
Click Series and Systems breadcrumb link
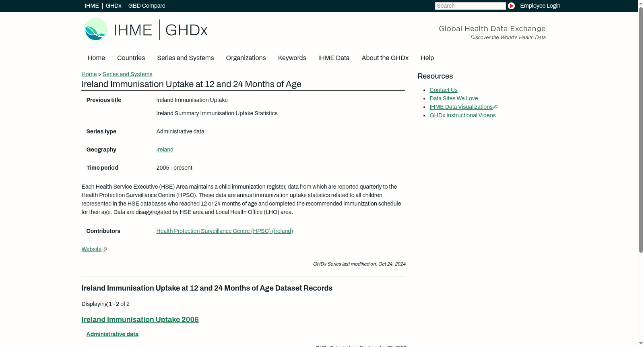coord(127,74)
